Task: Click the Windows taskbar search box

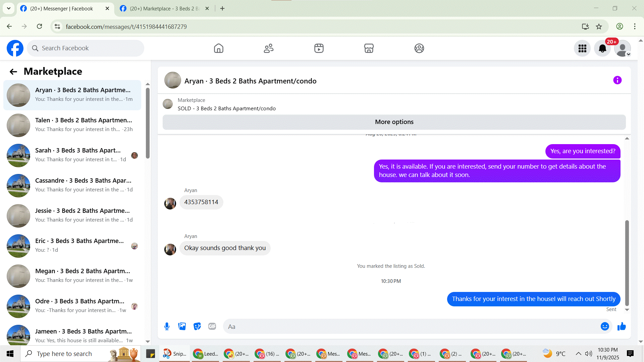Action: tap(80, 354)
